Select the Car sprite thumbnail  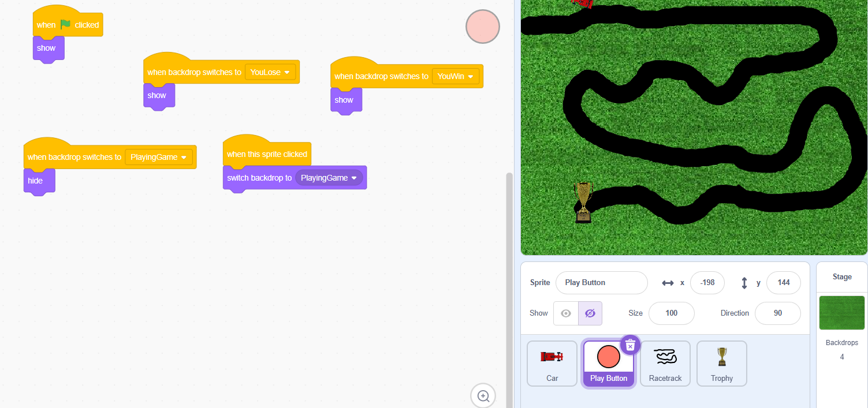[552, 363]
